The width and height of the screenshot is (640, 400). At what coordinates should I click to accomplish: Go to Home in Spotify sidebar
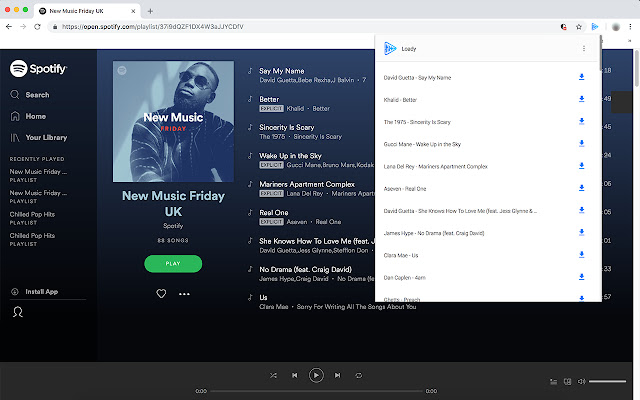coord(28,116)
